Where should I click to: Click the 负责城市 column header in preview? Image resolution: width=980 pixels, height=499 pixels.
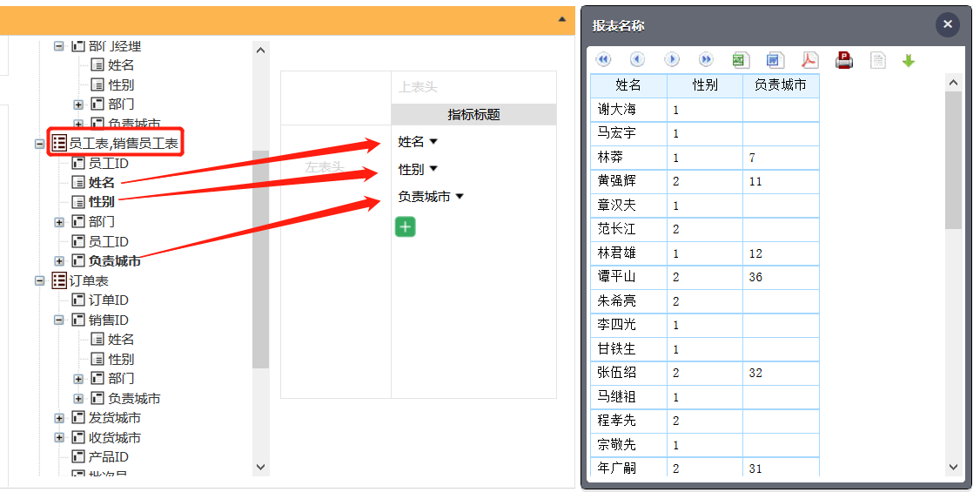[x=781, y=85]
